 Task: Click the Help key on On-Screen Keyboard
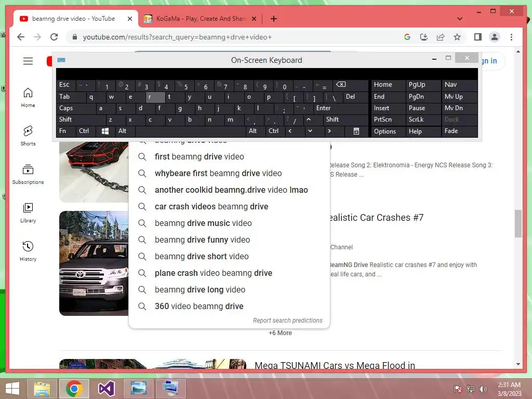[423, 131]
